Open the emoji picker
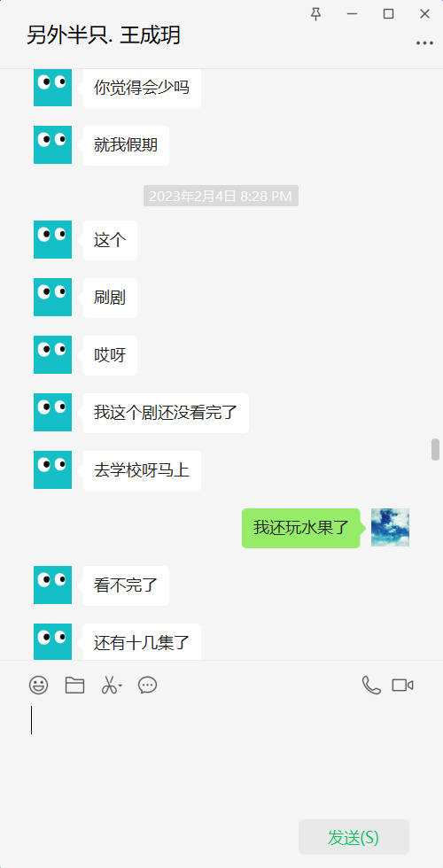443x868 pixels. click(x=38, y=686)
